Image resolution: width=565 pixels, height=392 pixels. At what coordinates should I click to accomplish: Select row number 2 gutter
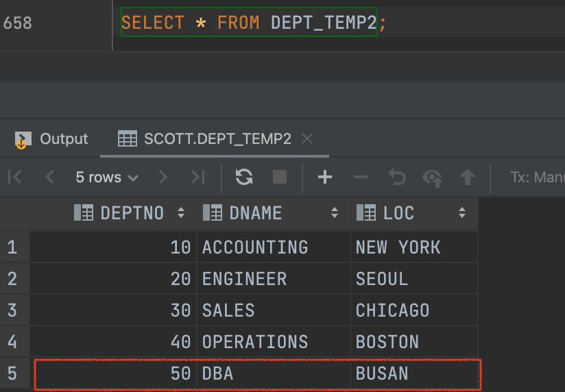tap(14, 278)
